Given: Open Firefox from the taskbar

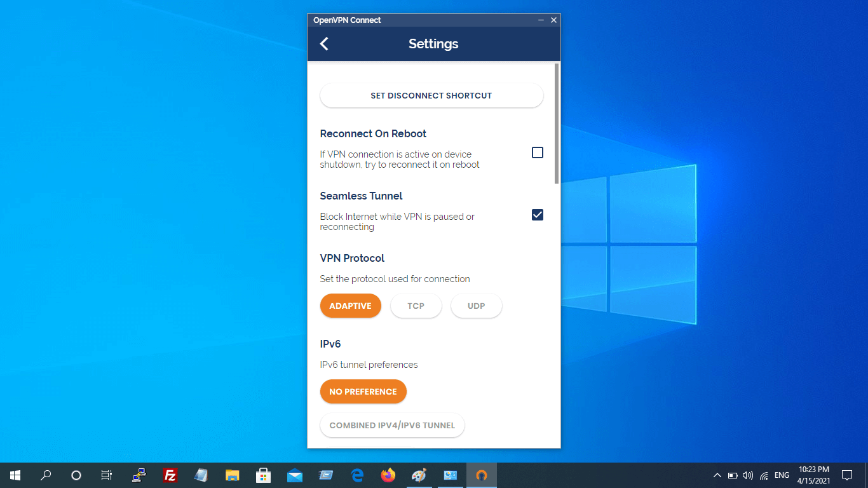Looking at the screenshot, I should [x=388, y=475].
